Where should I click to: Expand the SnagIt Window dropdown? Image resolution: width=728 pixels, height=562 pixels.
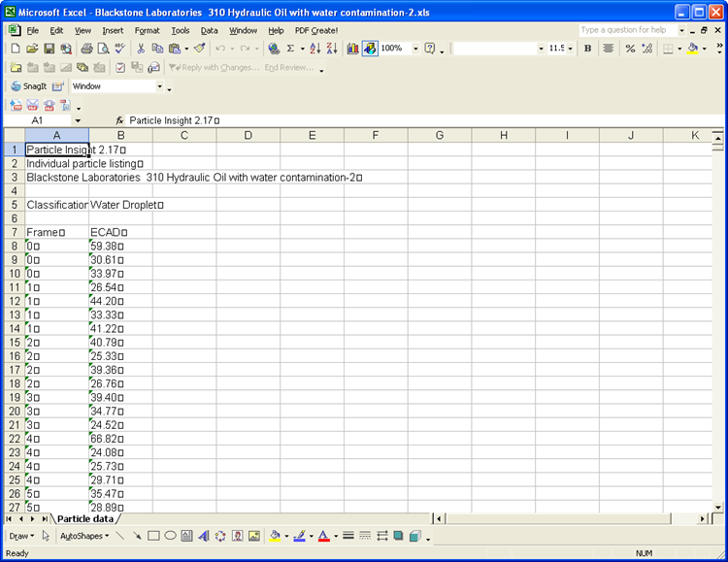click(x=158, y=86)
